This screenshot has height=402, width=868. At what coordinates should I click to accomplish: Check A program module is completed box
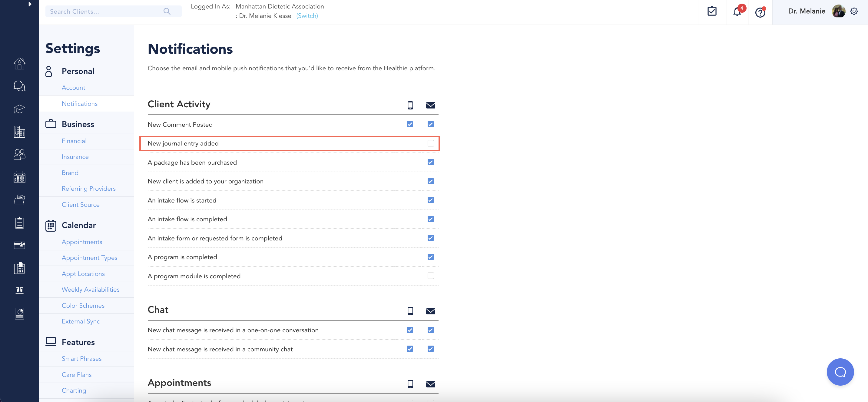click(431, 276)
